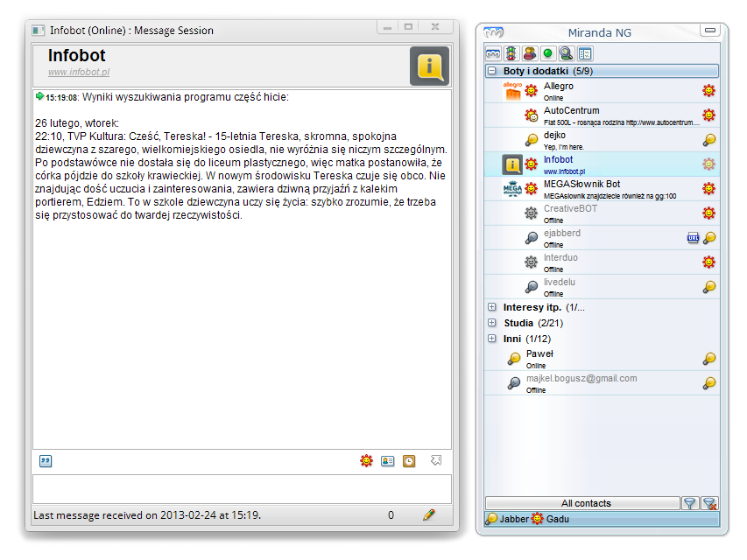Screen dimensions: 747x560
Task: Click the Miranda NG logo in title bar
Action: click(x=494, y=32)
